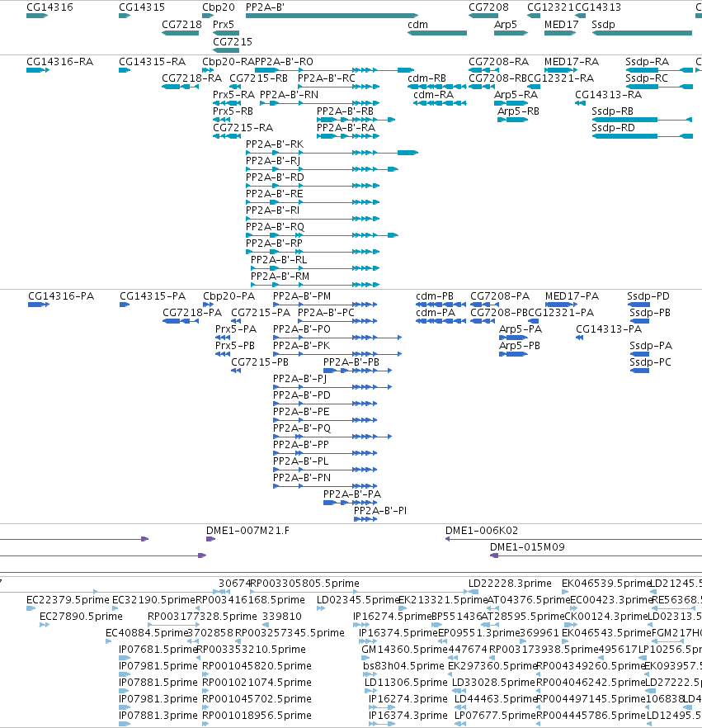Select EST RP003416168.5prime
This screenshot has width=702, height=728.
click(250, 600)
